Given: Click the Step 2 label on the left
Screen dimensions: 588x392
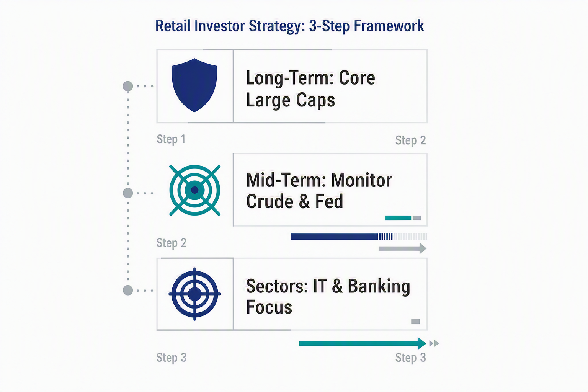Looking at the screenshot, I should 171,243.
